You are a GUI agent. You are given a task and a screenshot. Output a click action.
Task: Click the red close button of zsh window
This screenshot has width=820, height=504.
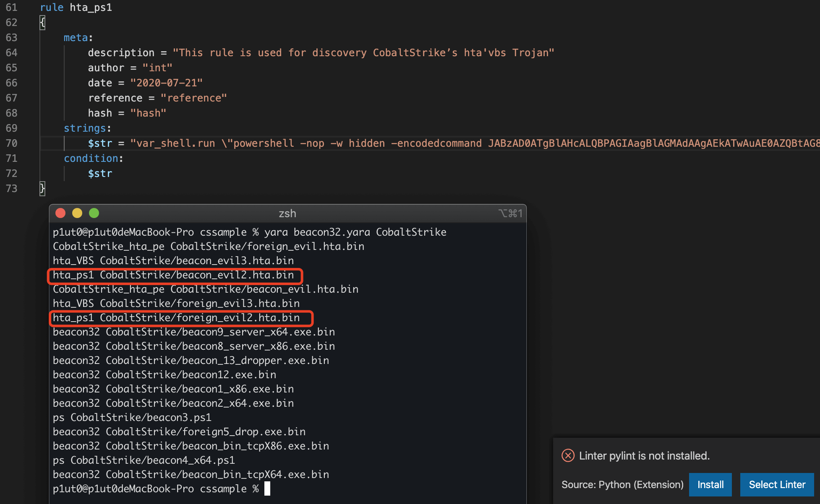coord(60,213)
